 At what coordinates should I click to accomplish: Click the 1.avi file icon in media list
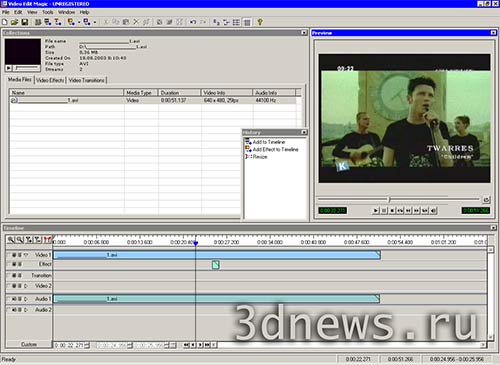[14, 100]
